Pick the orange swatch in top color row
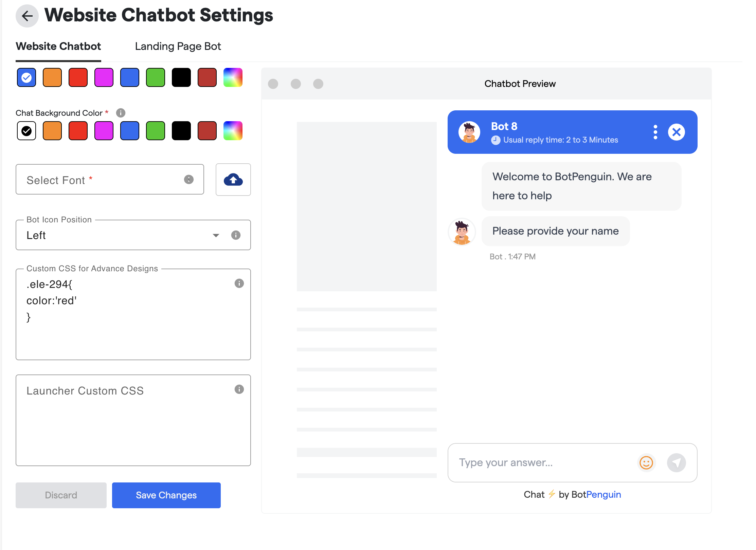Image resolution: width=756 pixels, height=550 pixels. point(52,77)
